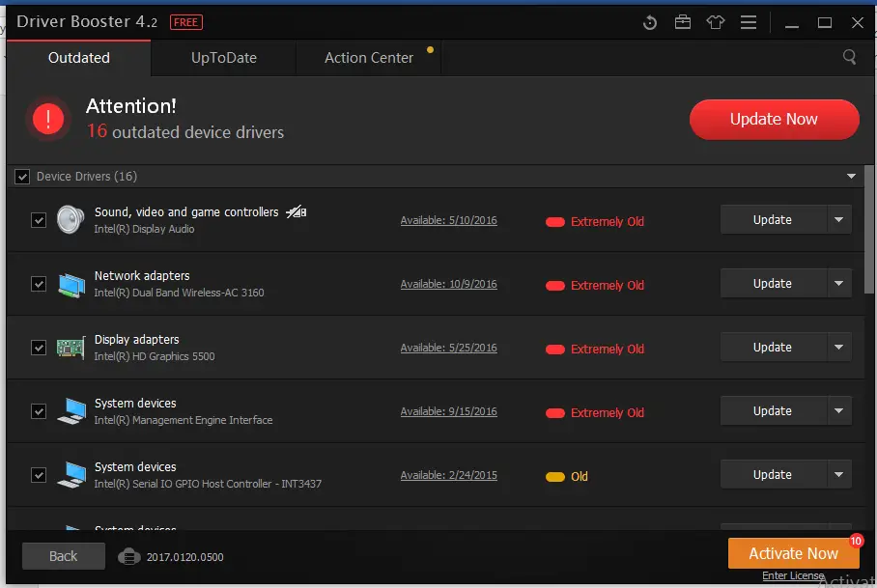Open Update dropdown for Serial IO GPIO
The image size is (877, 588).
coord(839,474)
